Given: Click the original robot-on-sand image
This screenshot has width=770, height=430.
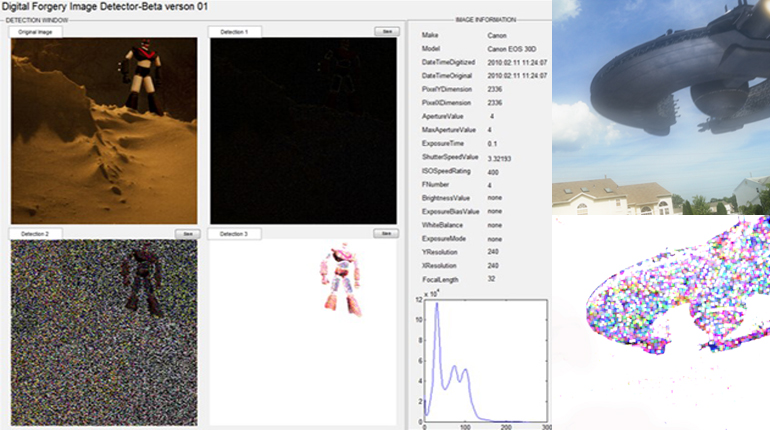Looking at the screenshot, I should tap(104, 131).
